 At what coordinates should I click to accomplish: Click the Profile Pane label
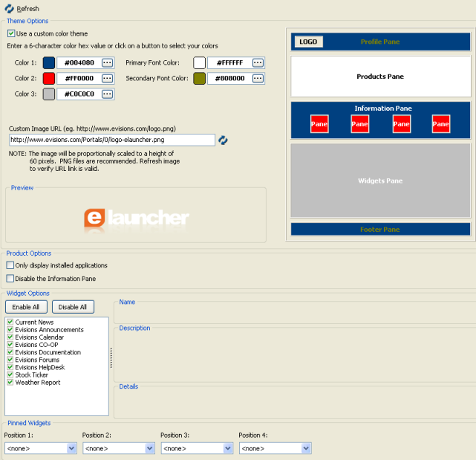pyautogui.click(x=380, y=42)
